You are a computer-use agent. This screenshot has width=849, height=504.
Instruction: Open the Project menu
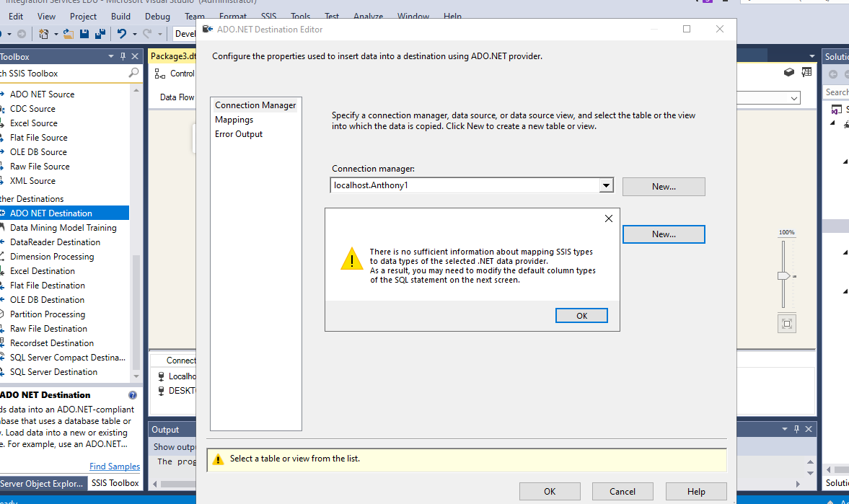point(84,16)
